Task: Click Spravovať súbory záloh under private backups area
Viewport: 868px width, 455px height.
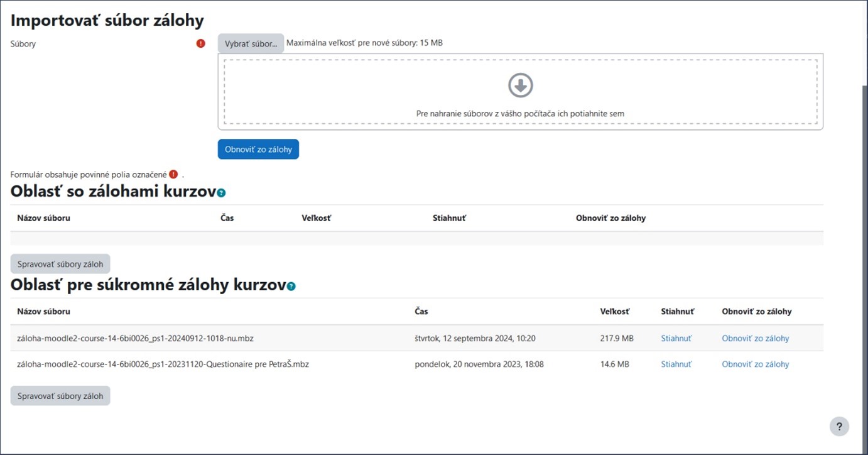Action: pos(60,396)
